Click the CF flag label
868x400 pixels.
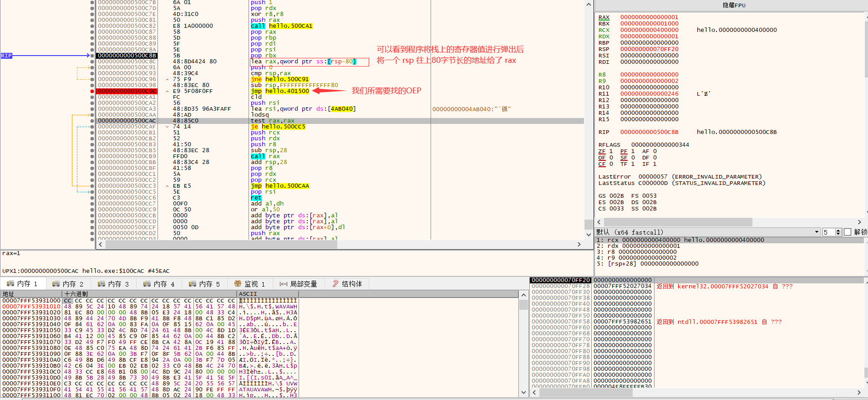tap(602, 164)
